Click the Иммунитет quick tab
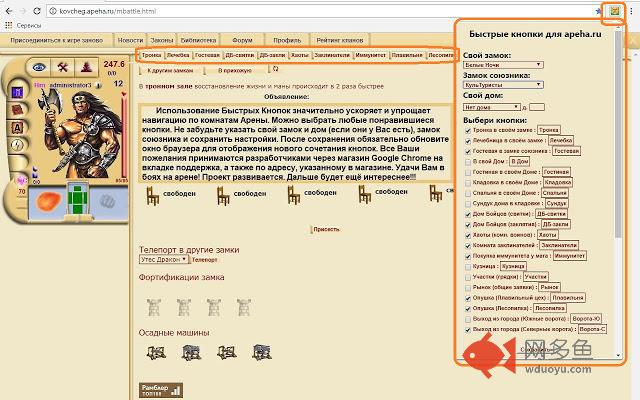640x400 pixels. pos(370,55)
